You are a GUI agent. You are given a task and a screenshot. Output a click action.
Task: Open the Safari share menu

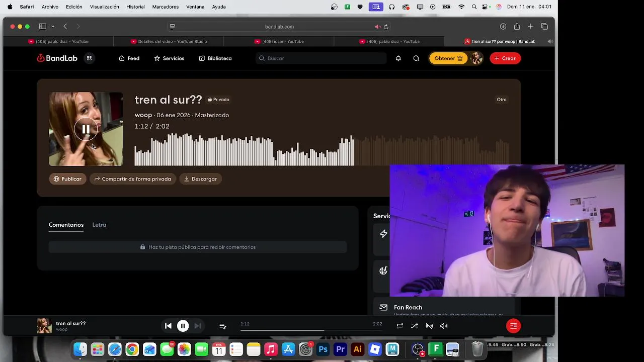click(517, 27)
